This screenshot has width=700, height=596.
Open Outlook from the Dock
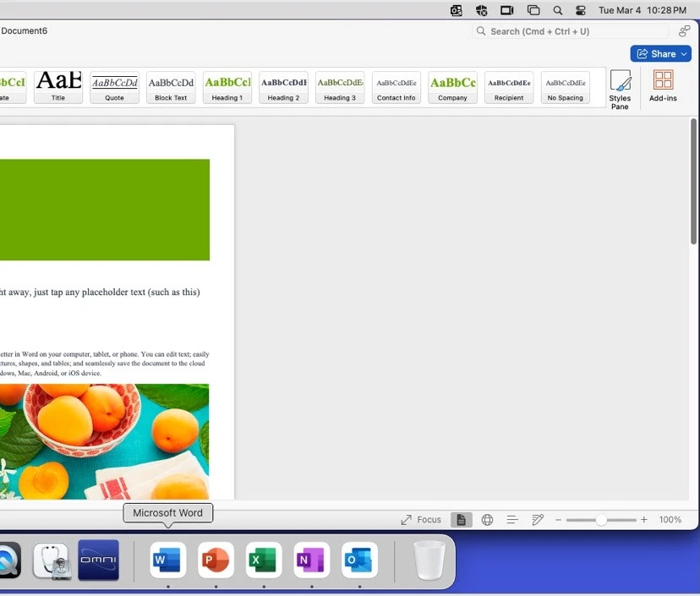[358, 560]
